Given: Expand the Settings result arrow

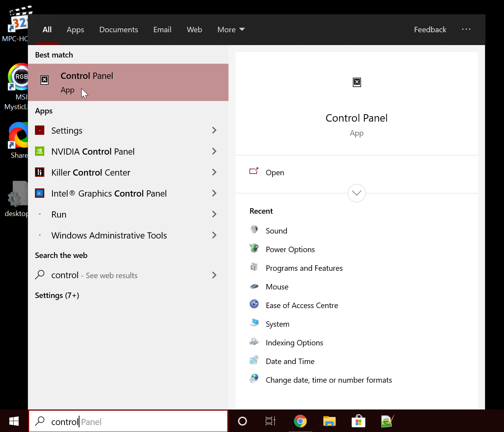Looking at the screenshot, I should pos(214,130).
